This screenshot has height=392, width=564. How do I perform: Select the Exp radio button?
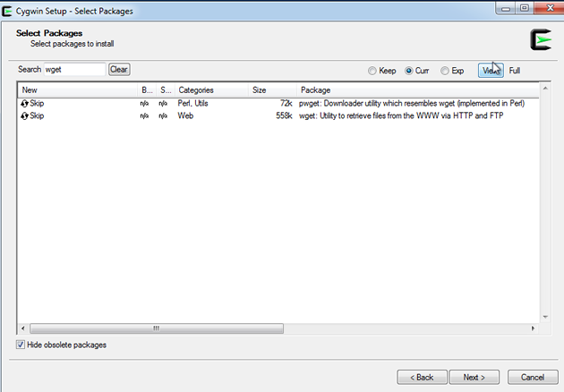click(445, 71)
